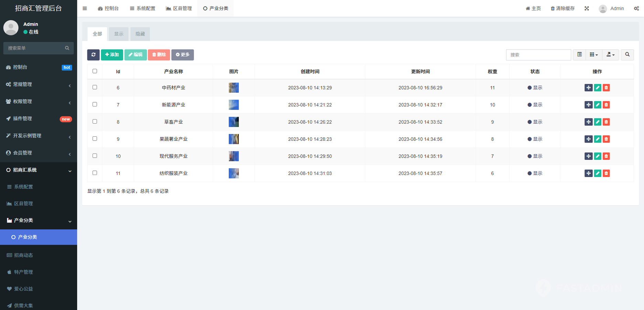
Task: Click the fullscreen icon in top bar
Action: coord(587,9)
